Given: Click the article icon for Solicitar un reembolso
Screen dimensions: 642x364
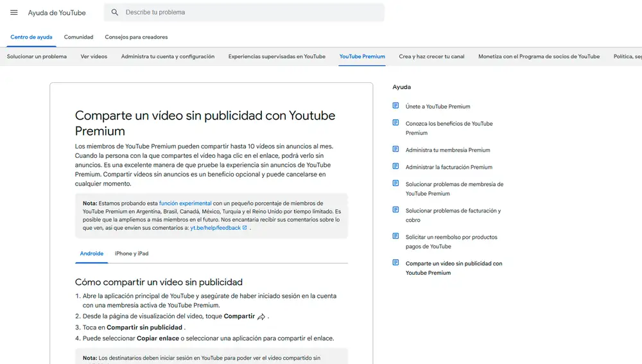Looking at the screenshot, I should (395, 236).
